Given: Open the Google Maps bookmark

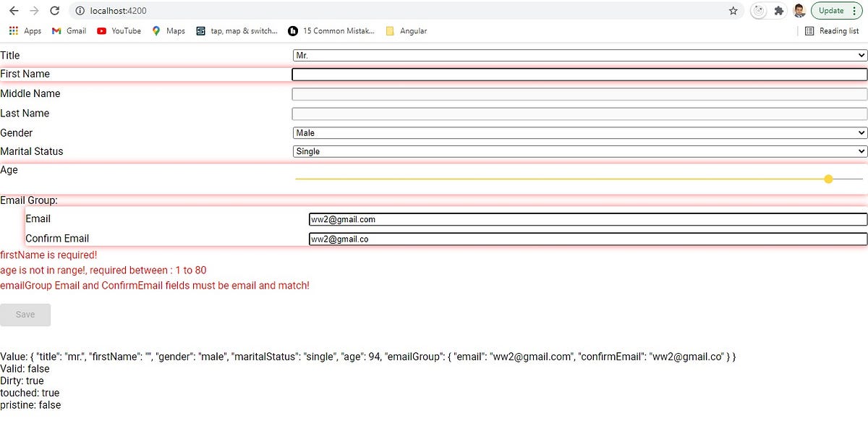Looking at the screenshot, I should click(x=168, y=31).
